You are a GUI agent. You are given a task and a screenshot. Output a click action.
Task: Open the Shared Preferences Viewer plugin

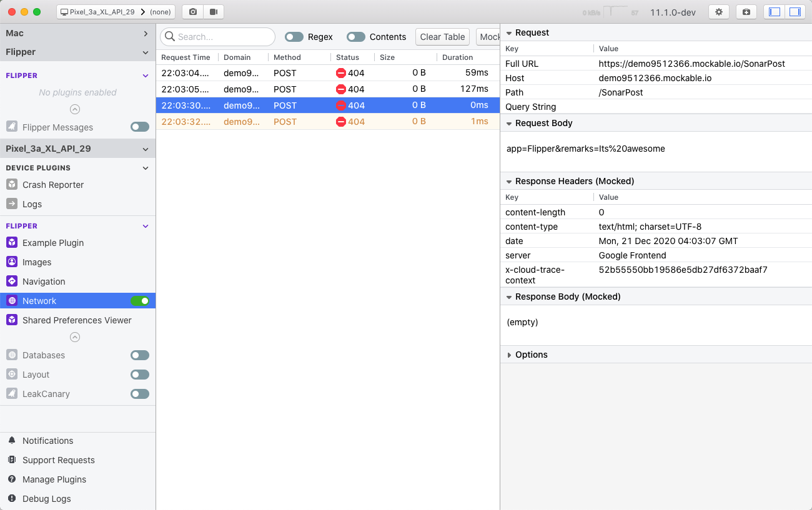click(x=77, y=320)
